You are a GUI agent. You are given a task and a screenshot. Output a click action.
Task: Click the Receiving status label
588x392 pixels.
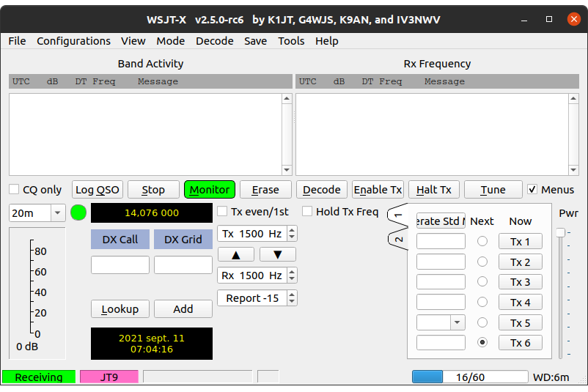point(39,377)
